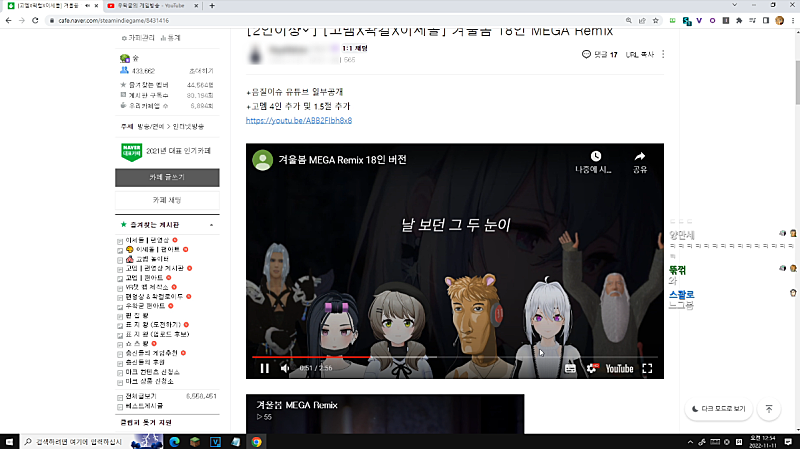Open the 이세돌 | 팬아트 board

point(158,250)
